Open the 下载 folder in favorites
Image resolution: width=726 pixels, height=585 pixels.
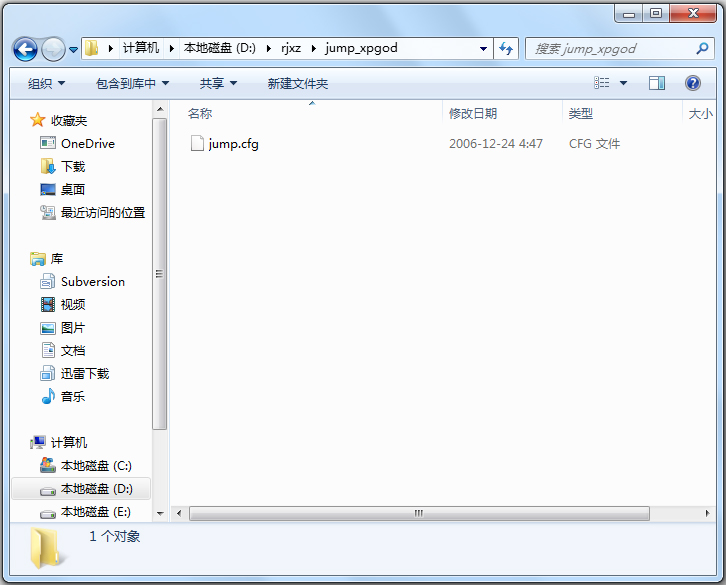click(73, 167)
